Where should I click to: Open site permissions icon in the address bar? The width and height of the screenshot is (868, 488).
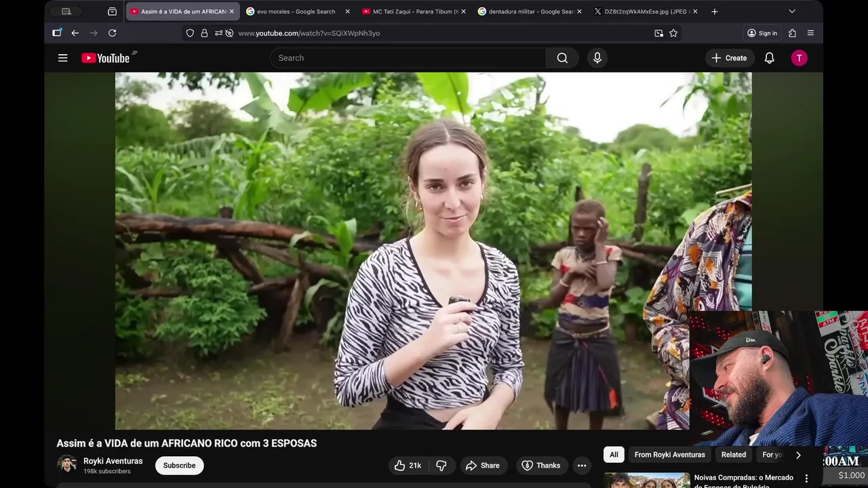pyautogui.click(x=218, y=33)
